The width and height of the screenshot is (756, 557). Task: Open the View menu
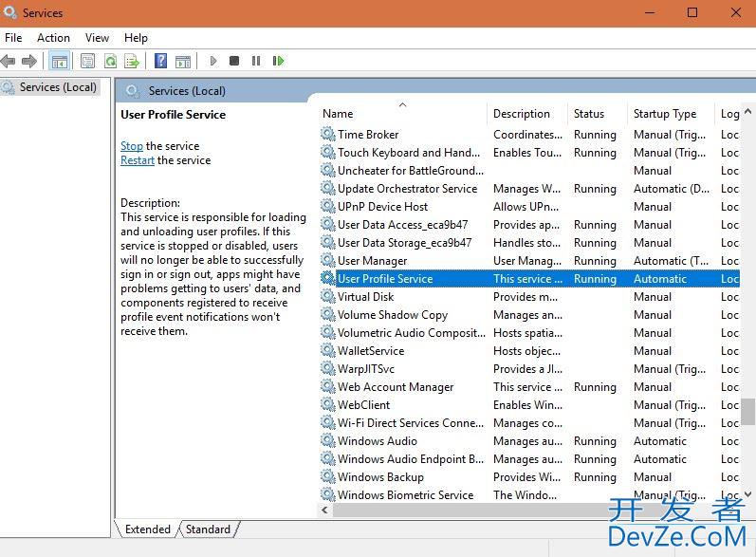pyautogui.click(x=97, y=38)
